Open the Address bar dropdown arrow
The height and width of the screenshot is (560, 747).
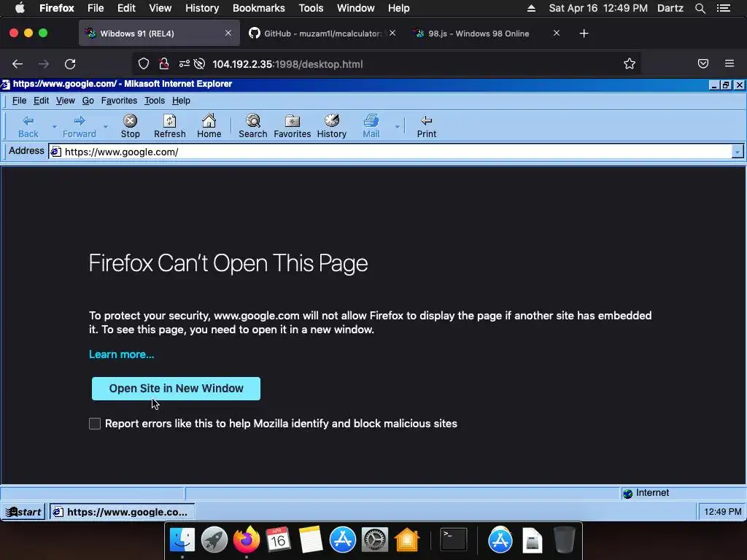tap(737, 152)
